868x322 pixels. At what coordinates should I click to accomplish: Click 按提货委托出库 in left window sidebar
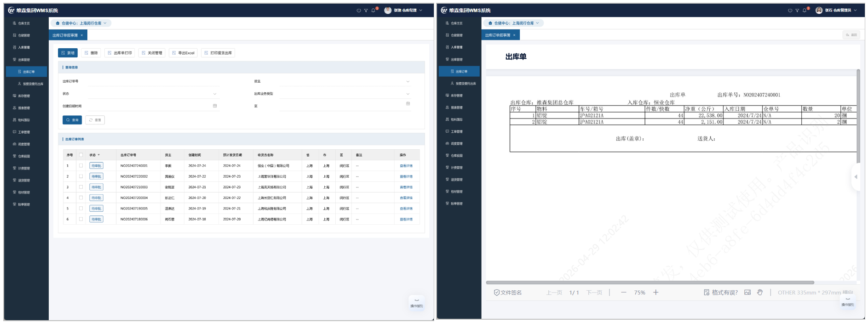click(33, 84)
